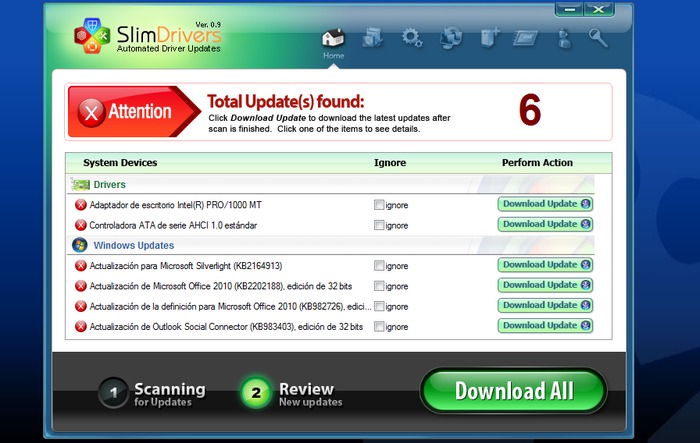Click the computer with plus sign icon

tap(490, 38)
